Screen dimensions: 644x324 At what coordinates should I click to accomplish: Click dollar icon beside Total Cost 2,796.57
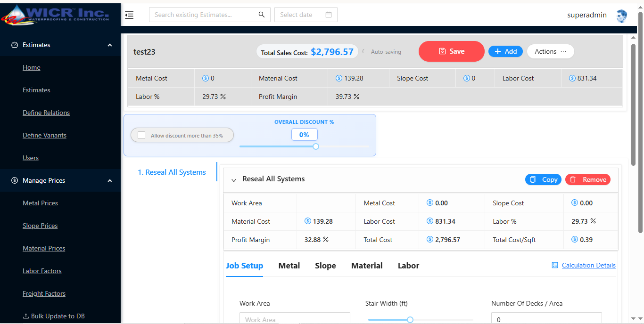[x=430, y=239]
